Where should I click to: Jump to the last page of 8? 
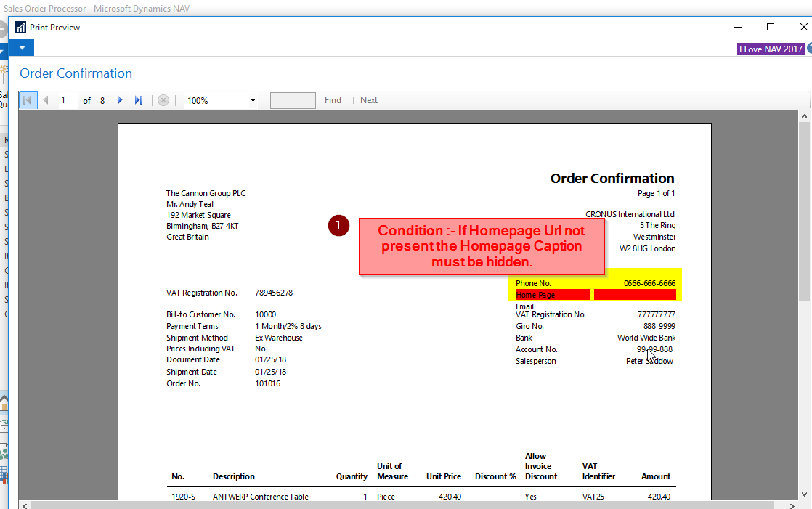coord(138,99)
